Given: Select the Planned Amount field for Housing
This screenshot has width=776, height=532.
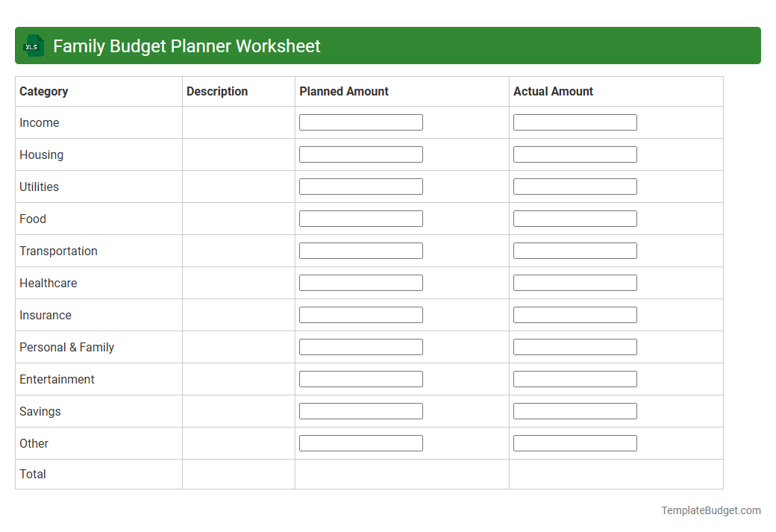Looking at the screenshot, I should [x=360, y=154].
